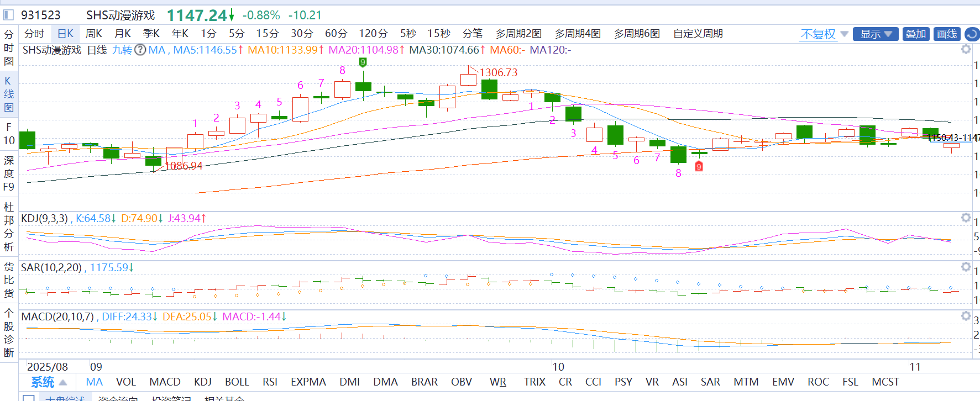
Task: Select 月K period tab
Action: (122, 34)
